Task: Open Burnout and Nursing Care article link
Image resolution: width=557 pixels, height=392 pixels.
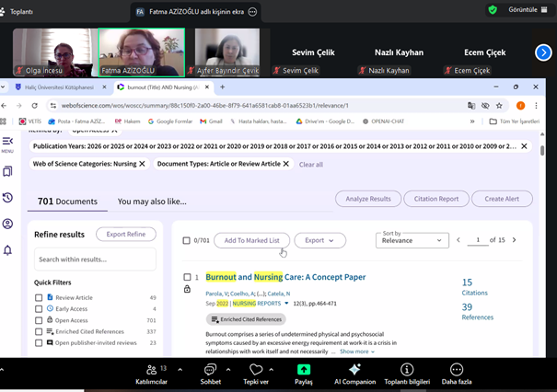Action: 285,277
